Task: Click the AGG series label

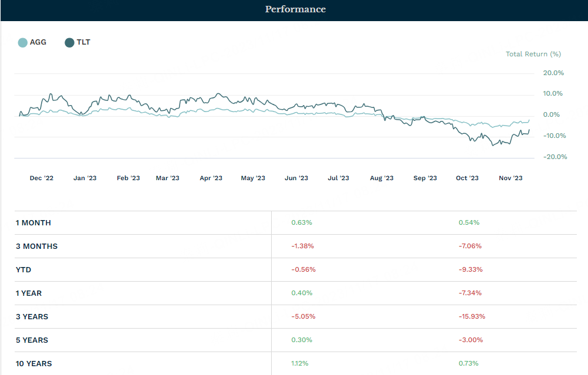Action: tap(38, 42)
